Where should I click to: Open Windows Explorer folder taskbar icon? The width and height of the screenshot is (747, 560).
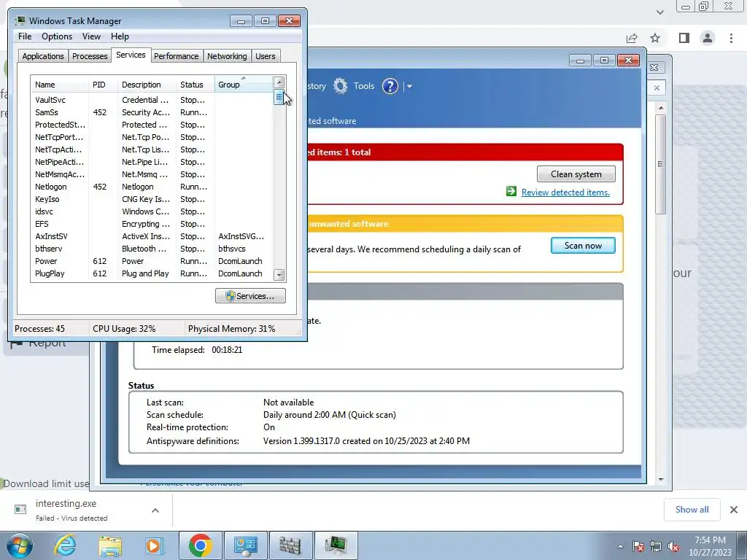[x=110, y=545]
